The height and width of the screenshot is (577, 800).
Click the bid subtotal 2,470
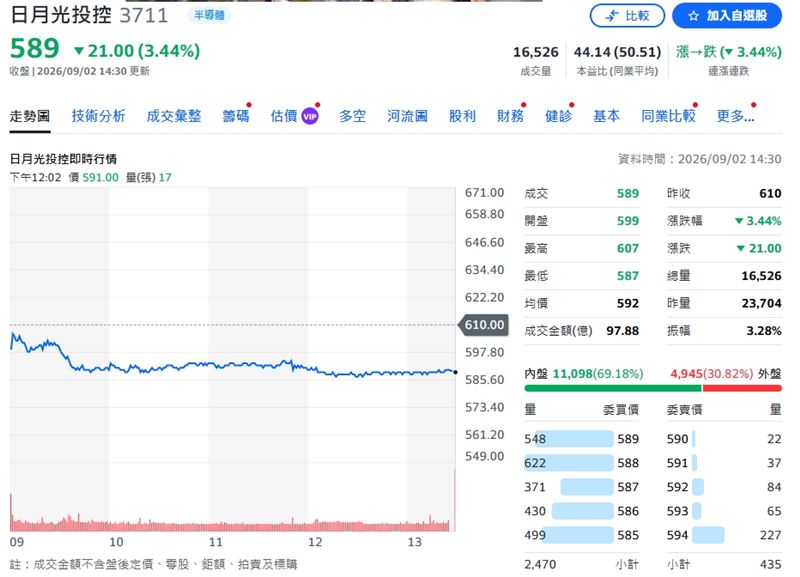540,564
